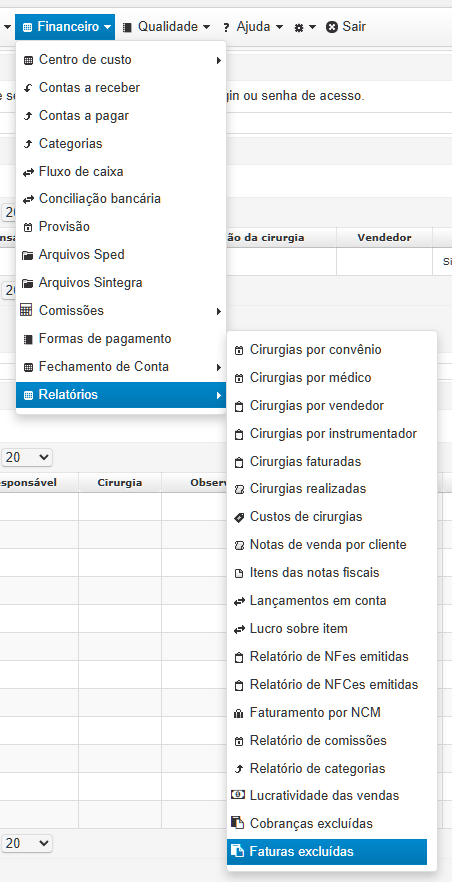Image resolution: width=452 pixels, height=882 pixels.
Task: Click the gear settings icon in top bar
Action: pyautogui.click(x=299, y=27)
